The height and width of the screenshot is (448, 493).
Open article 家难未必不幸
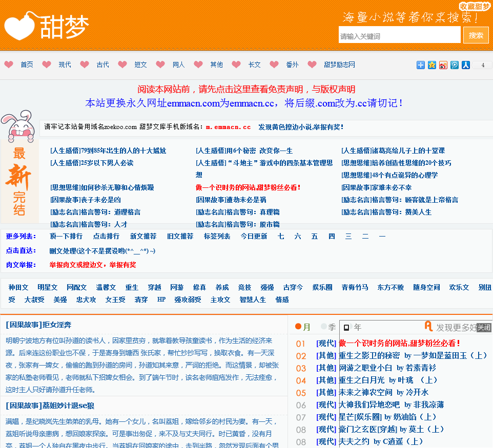click(x=376, y=187)
